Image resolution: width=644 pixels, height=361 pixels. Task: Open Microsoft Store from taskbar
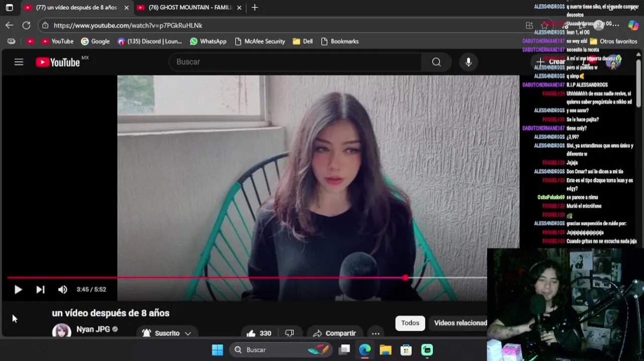tap(406, 349)
